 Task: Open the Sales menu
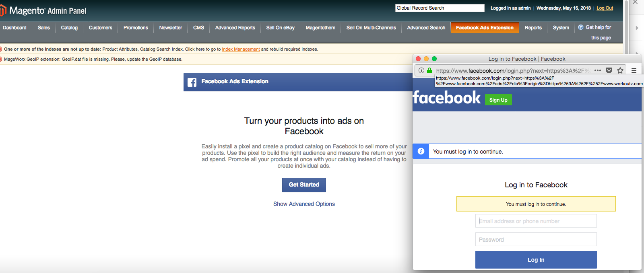(44, 28)
